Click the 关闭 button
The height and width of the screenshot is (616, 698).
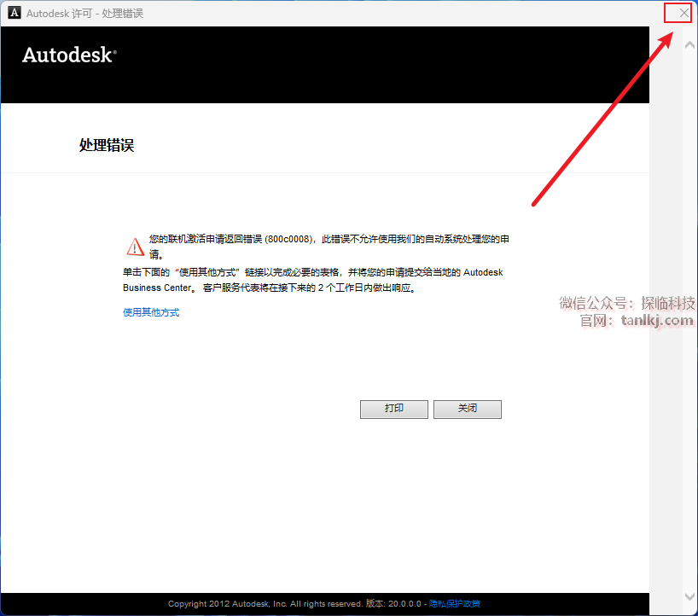468,409
